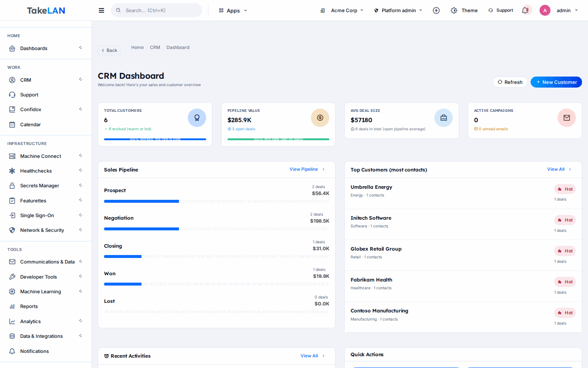Open View All for Recent Activities
The height and width of the screenshot is (368, 588).
tap(313, 356)
